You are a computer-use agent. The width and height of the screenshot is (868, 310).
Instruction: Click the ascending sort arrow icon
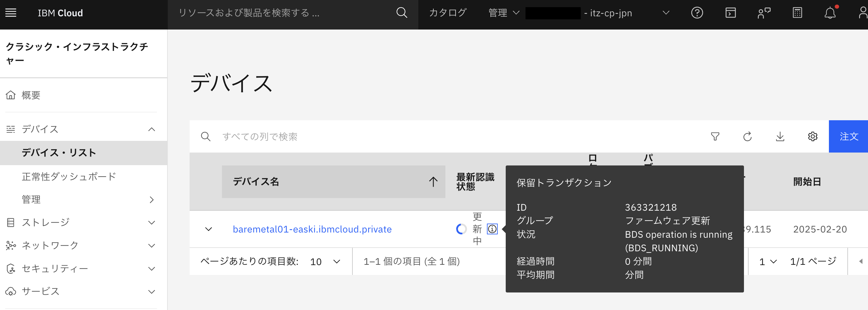433,182
